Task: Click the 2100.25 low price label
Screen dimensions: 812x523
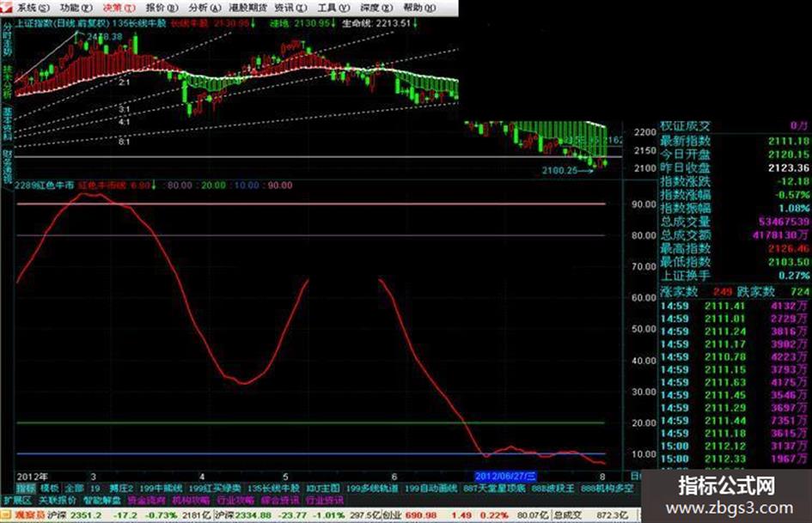Action: click(559, 170)
